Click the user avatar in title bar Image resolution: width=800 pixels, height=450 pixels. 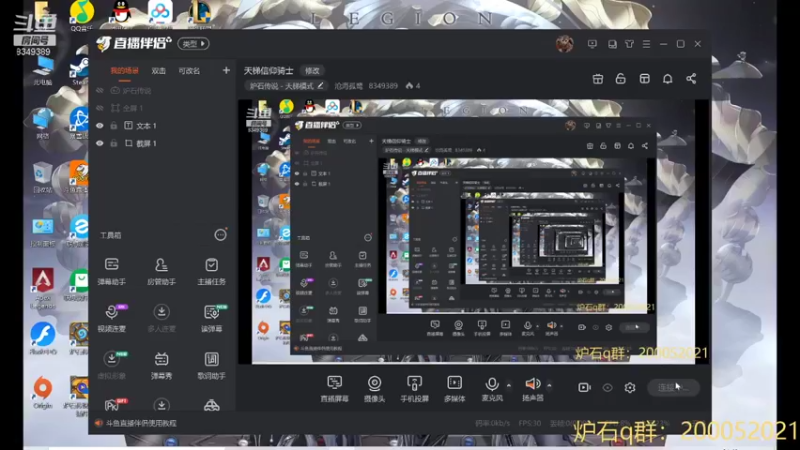(x=564, y=44)
